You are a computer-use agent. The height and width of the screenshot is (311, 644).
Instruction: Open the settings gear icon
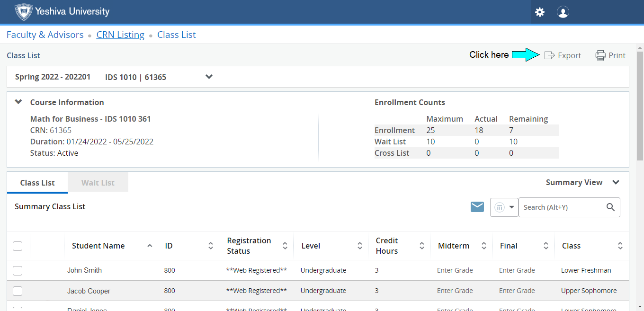540,12
